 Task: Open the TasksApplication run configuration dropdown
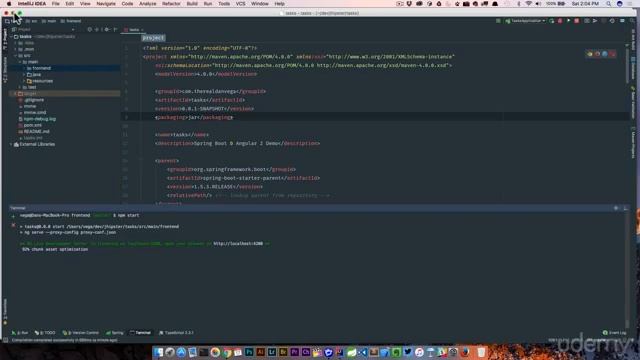pos(525,21)
